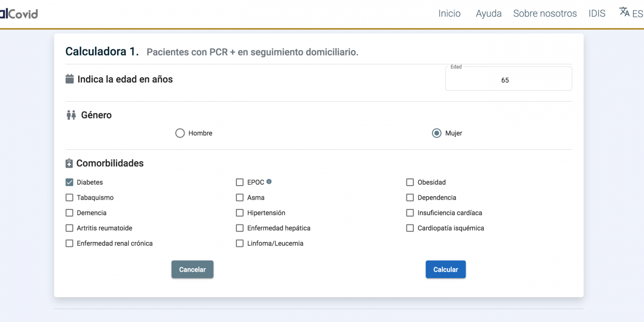
Task: Open the Inicio menu item
Action: [x=449, y=13]
